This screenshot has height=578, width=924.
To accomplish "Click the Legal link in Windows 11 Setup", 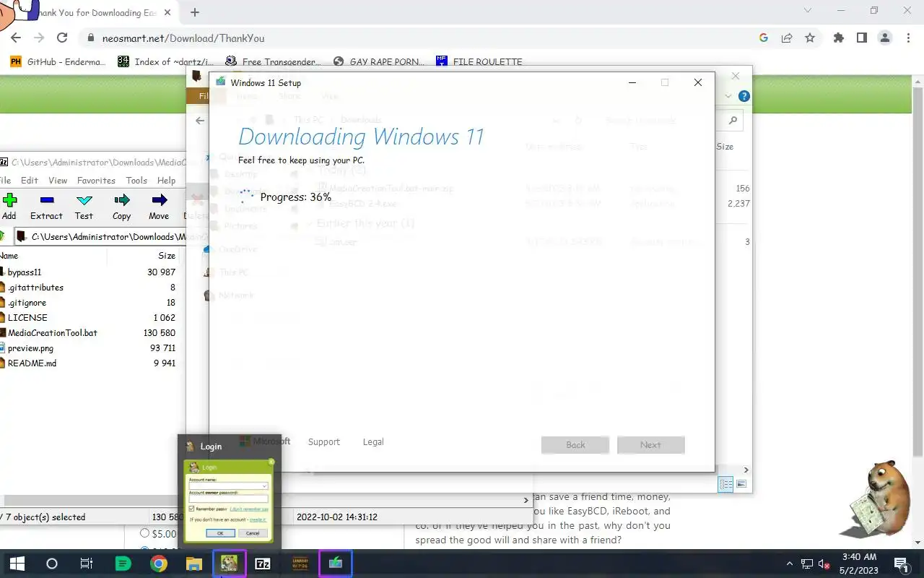I will tap(373, 442).
